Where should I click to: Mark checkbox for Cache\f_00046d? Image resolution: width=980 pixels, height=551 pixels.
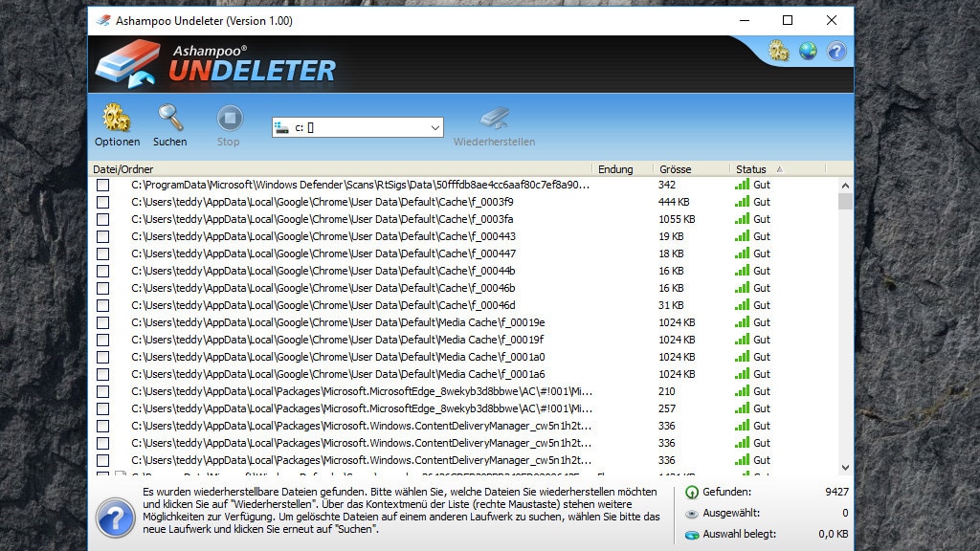(103, 305)
